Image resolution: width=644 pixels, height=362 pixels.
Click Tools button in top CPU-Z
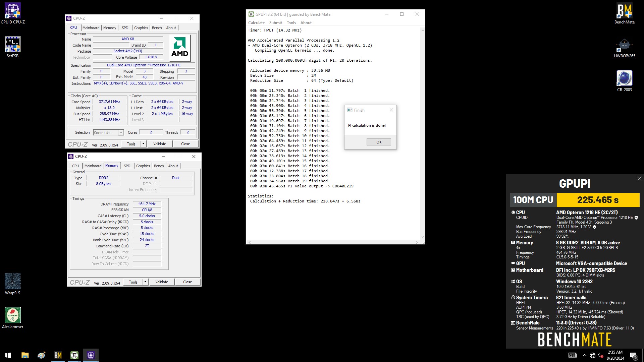click(x=131, y=144)
